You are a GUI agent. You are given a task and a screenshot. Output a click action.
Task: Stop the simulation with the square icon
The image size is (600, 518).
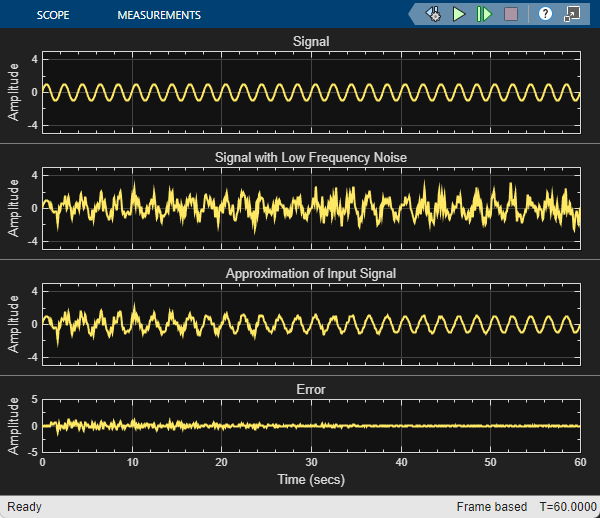tap(511, 14)
